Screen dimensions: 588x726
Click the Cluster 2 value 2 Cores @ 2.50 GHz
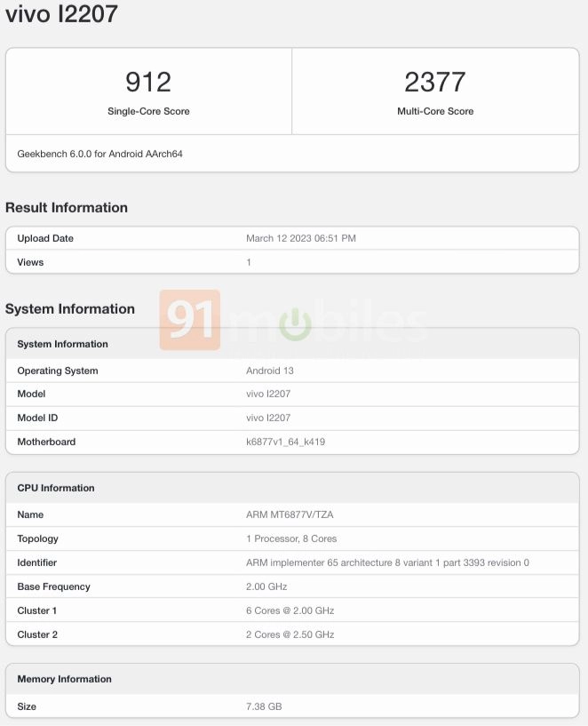click(x=290, y=634)
